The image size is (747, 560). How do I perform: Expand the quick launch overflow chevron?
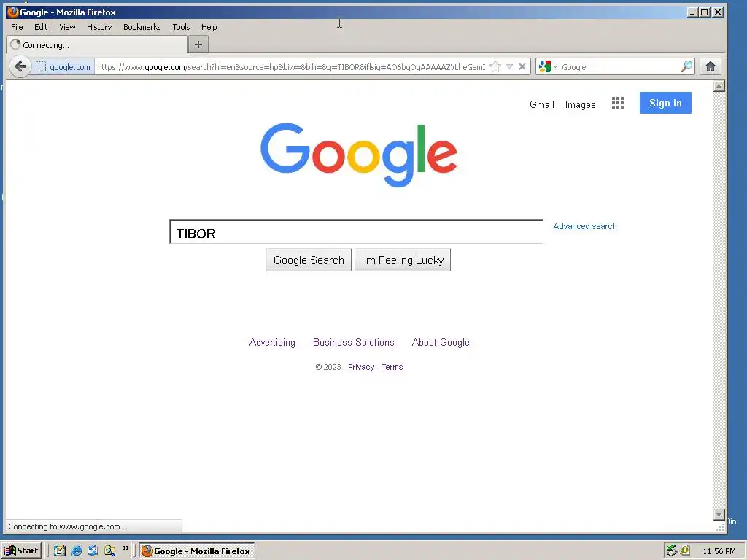tap(125, 548)
